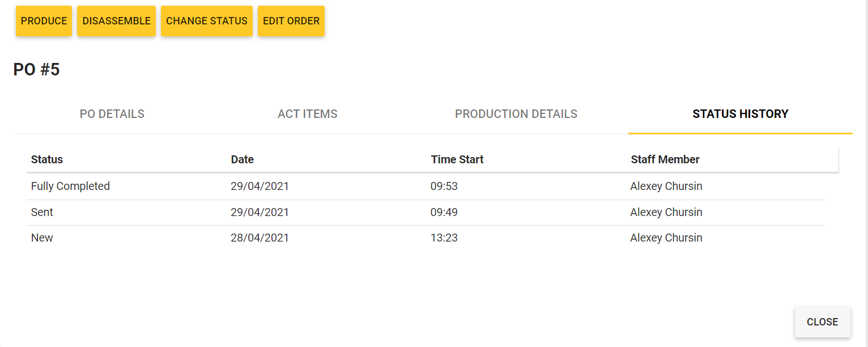Click the 28/04/2021 date cell
Viewport: 868px width, 347px height.
click(260, 238)
